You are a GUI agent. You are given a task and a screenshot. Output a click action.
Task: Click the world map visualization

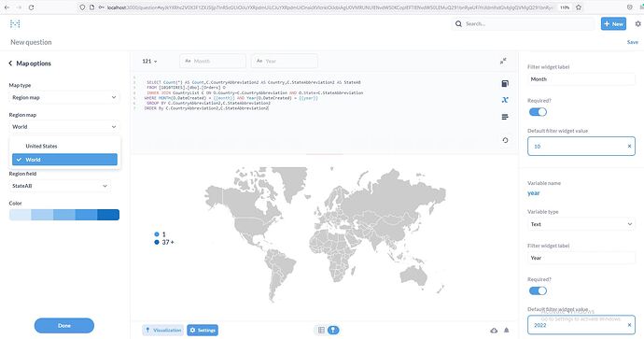[326, 234]
